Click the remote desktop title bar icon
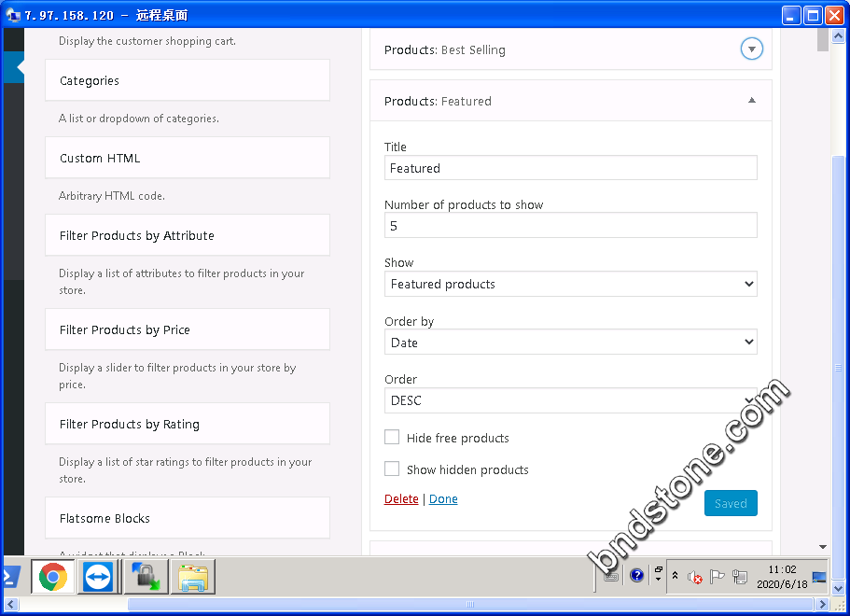Screen dimensions: 850x616 coord(13,15)
